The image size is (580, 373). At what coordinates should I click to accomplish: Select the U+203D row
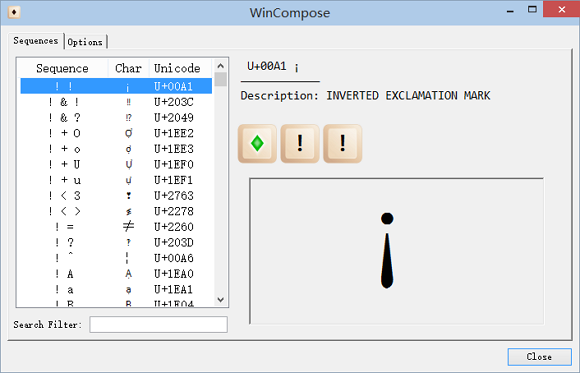click(116, 242)
